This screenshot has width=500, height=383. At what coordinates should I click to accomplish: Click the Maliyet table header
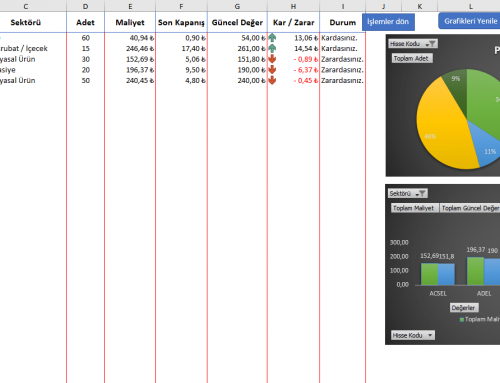[130, 22]
